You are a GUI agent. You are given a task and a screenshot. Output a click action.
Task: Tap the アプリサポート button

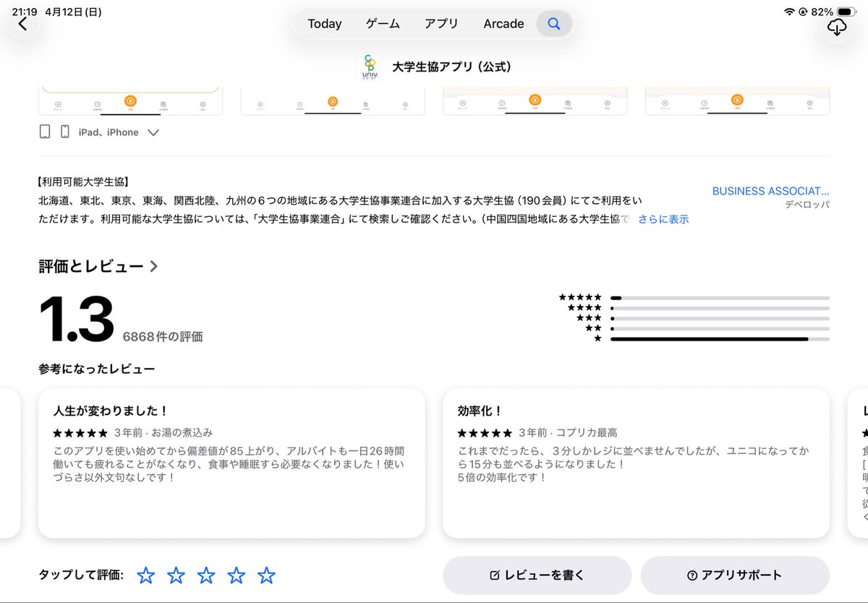tap(735, 576)
